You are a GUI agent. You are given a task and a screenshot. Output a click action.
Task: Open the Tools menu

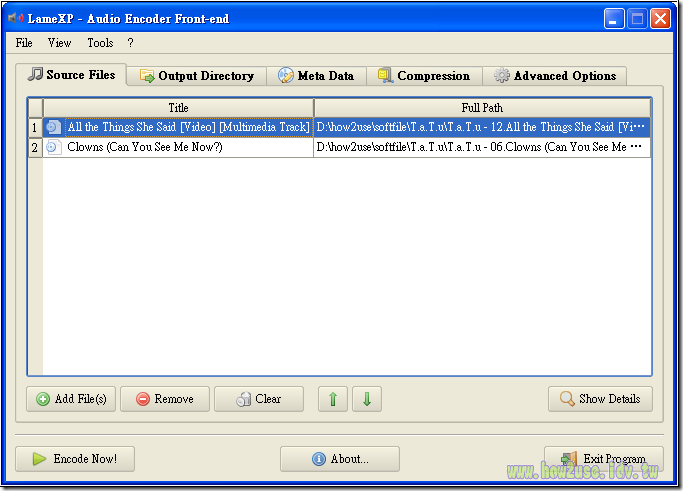(x=100, y=43)
